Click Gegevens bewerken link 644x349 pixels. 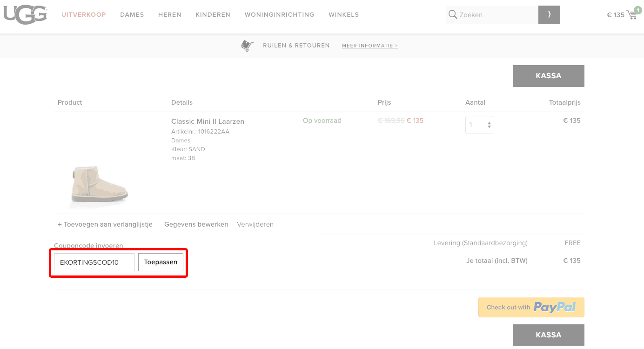pos(196,224)
